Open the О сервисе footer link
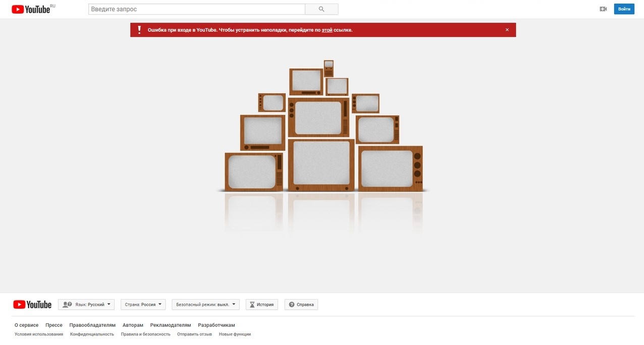The height and width of the screenshot is (345, 644). point(27,325)
